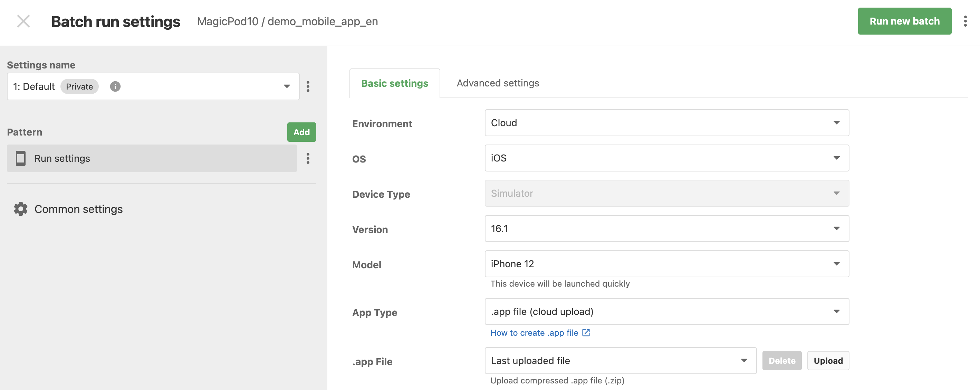This screenshot has height=390, width=980.
Task: Open the top-right three-dot menu
Action: 965,21
